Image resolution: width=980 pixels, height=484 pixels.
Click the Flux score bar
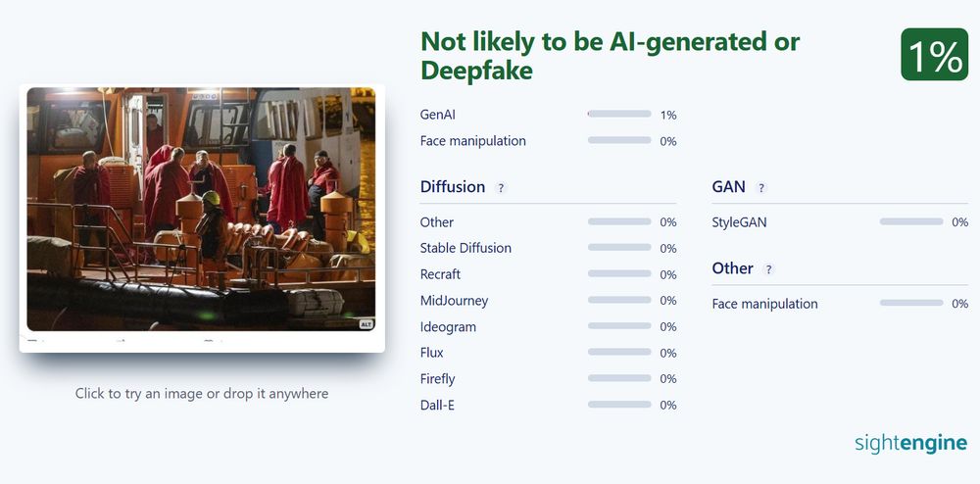pos(619,353)
